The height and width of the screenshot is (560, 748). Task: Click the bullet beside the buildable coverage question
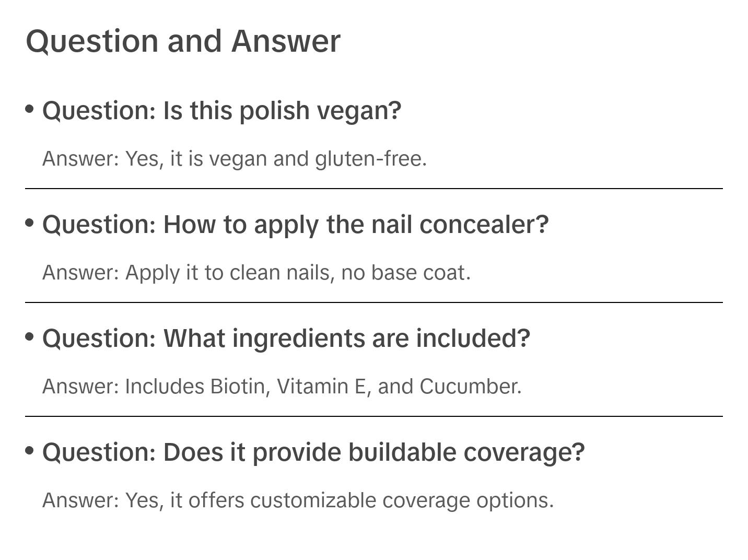(30, 450)
